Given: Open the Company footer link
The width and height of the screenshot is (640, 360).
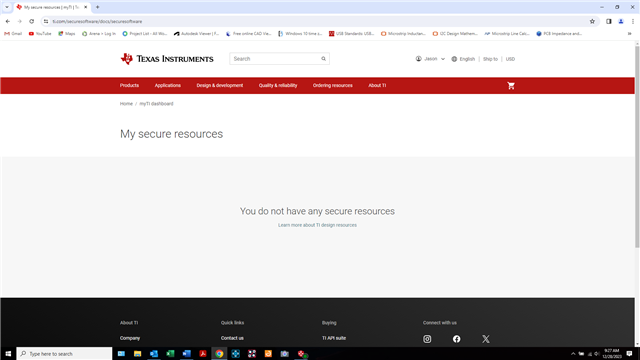Looking at the screenshot, I should tap(130, 338).
